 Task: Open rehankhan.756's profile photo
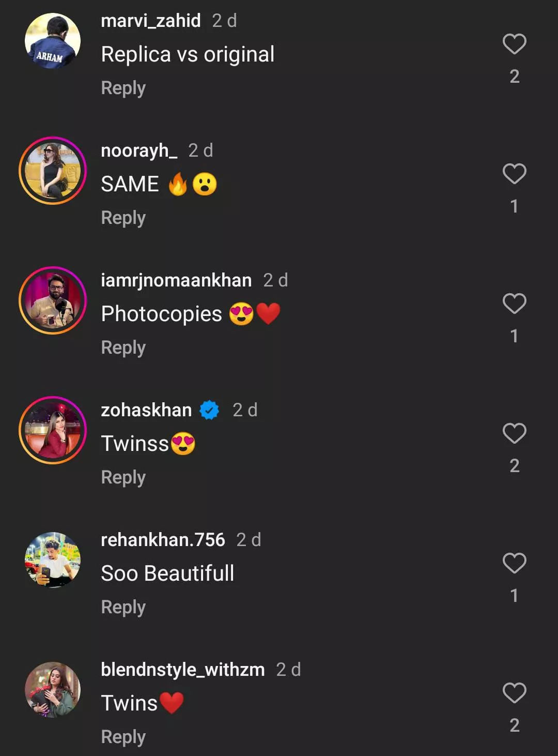53,560
